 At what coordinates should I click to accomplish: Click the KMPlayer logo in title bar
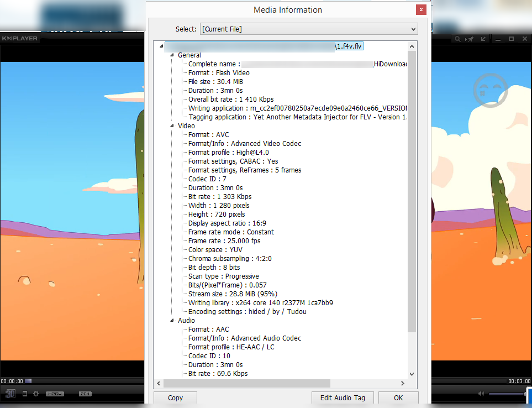(20, 38)
